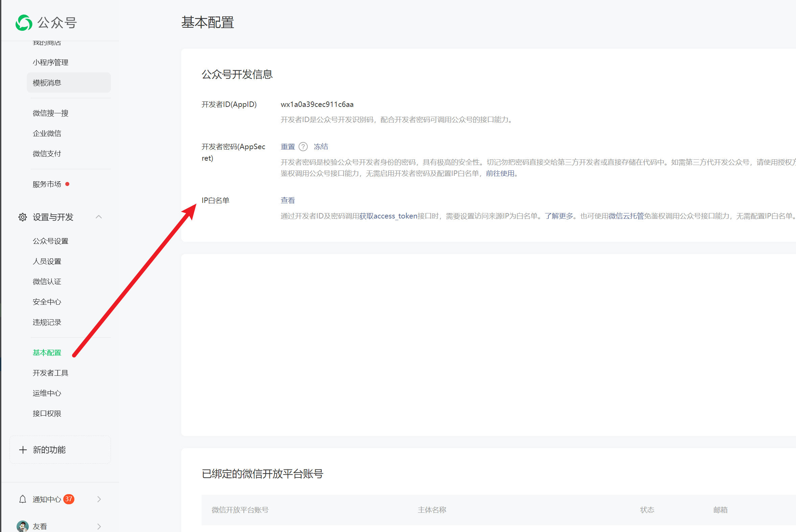Click 重置 to reset AppSecret
The height and width of the screenshot is (532, 796).
pyautogui.click(x=288, y=146)
